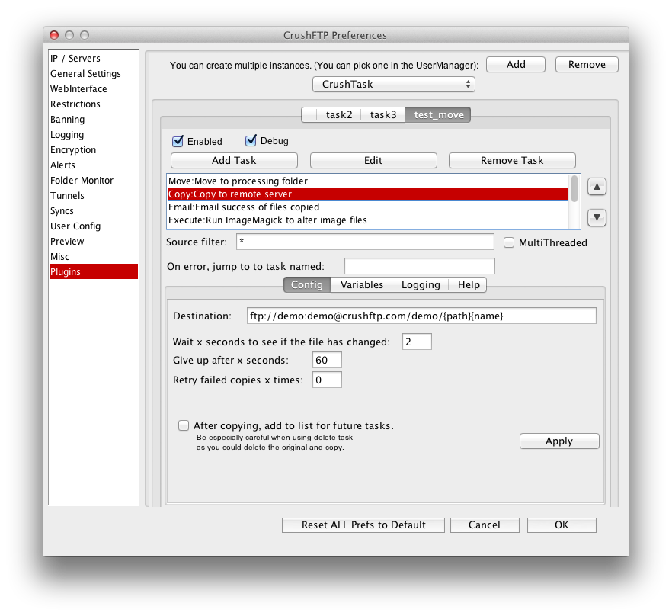Open Syncs in sidebar

click(94, 210)
